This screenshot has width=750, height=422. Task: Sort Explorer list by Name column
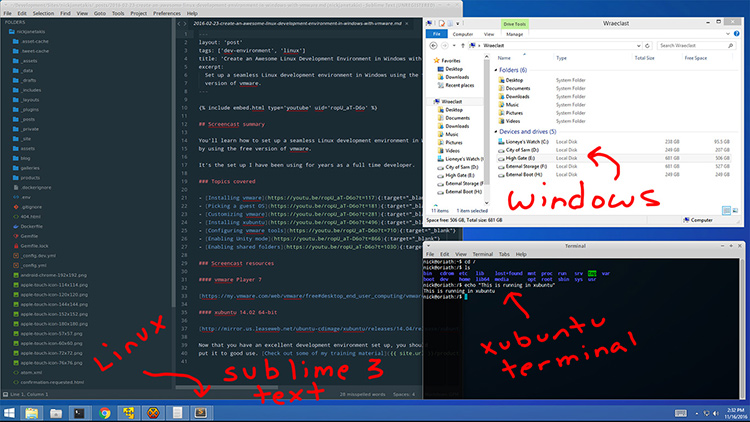pos(504,58)
